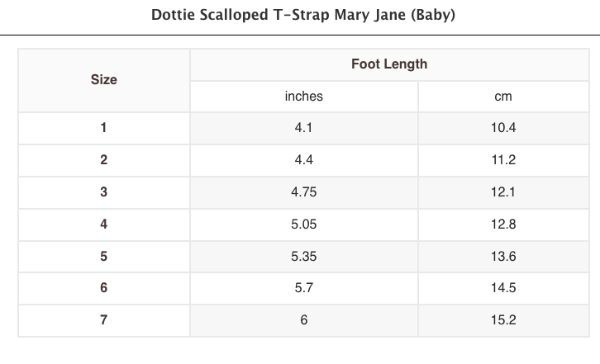
Task: Click the 4.75 inches value
Action: coord(303,192)
